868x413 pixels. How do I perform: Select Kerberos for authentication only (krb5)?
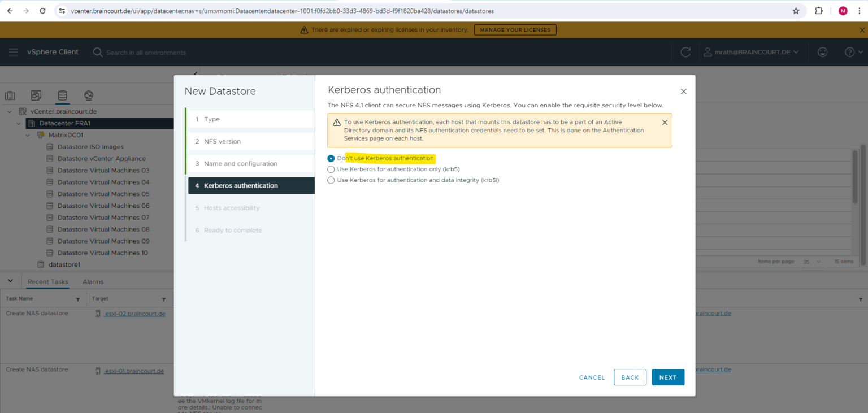(331, 169)
